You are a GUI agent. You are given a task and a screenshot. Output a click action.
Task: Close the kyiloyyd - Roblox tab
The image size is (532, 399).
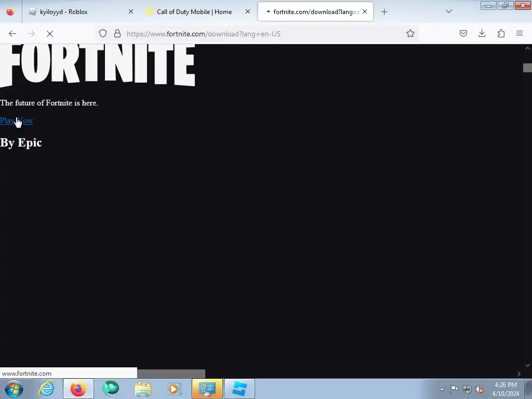pos(130,12)
